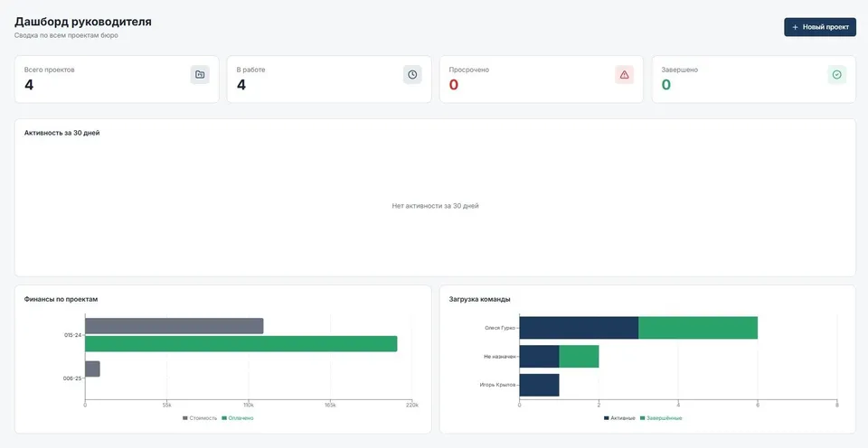Screen dimensions: 868x448
Task: Click Олеся Гурко's dark blue active bar segment
Action: (x=579, y=328)
